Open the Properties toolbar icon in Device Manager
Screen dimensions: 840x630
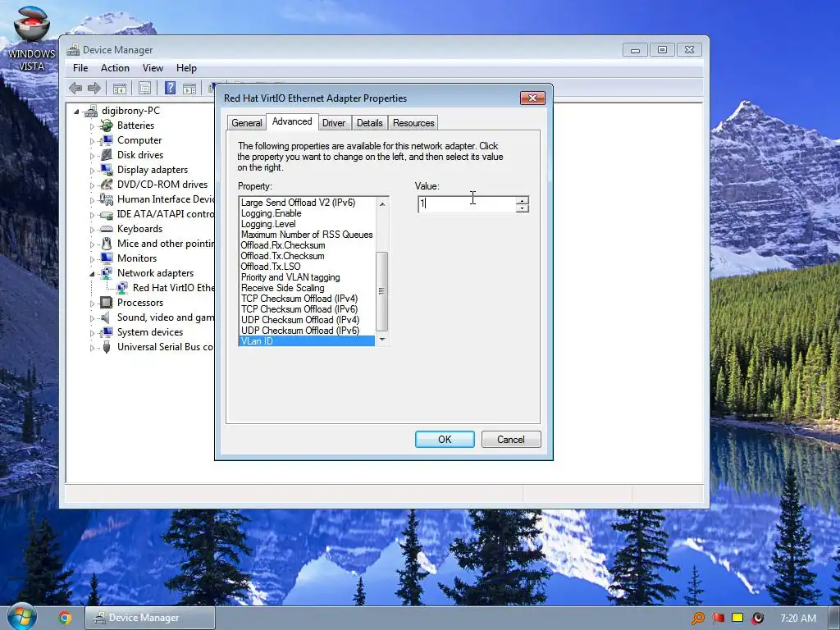tap(144, 89)
